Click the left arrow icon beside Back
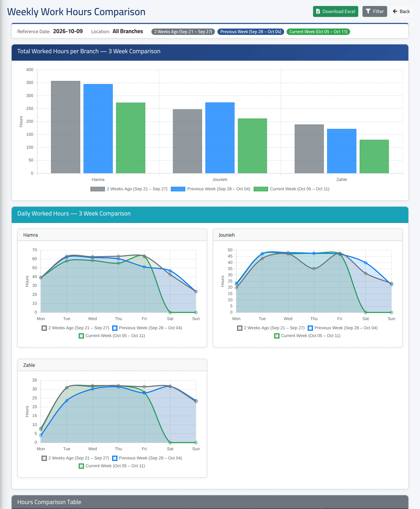 tap(395, 12)
